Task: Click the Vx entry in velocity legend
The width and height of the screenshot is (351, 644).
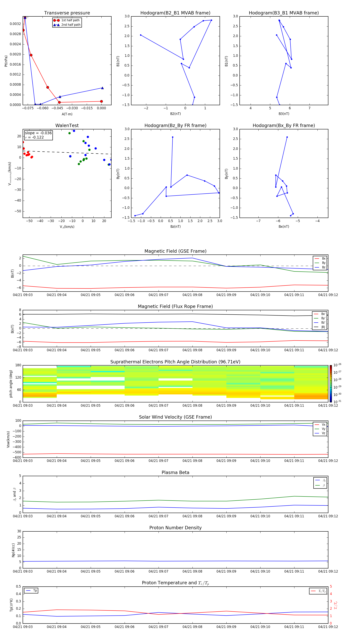Action: pyautogui.click(x=320, y=424)
